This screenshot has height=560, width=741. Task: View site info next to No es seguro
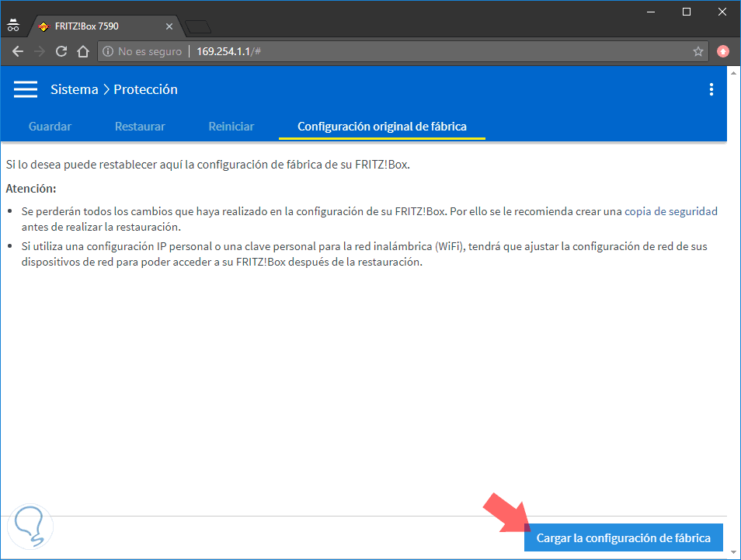108,51
